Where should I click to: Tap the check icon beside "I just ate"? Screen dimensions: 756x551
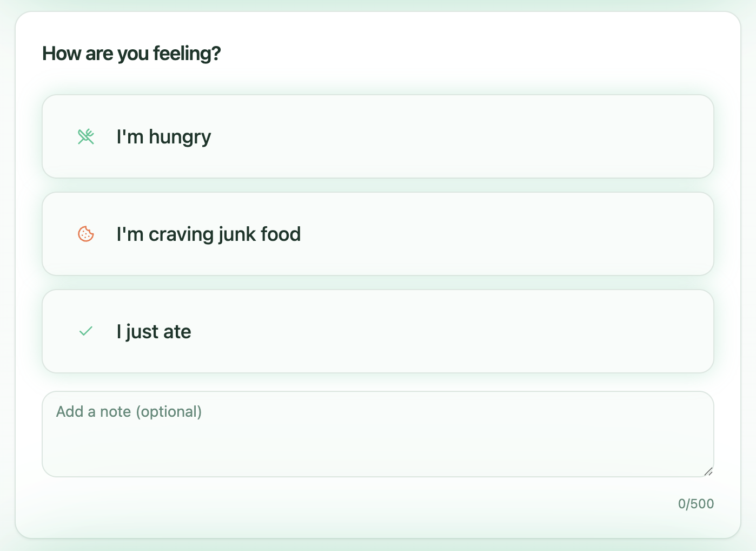point(86,331)
